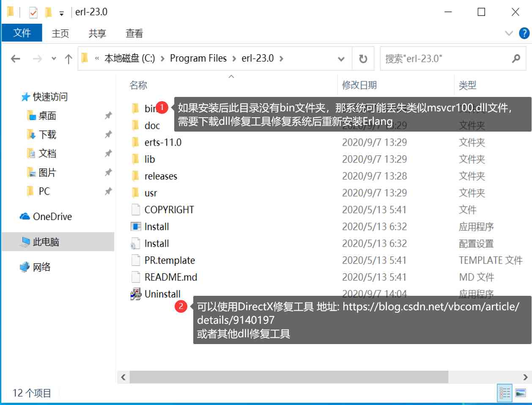
Task: Open the Help question mark icon
Action: (x=524, y=33)
